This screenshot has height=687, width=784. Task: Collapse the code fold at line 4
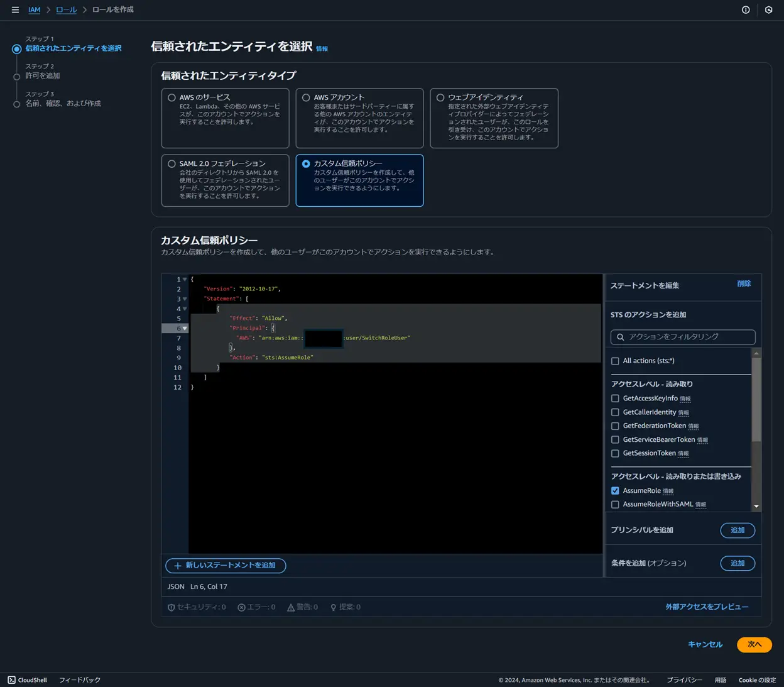tap(185, 309)
